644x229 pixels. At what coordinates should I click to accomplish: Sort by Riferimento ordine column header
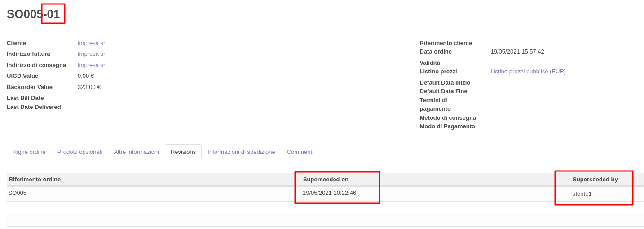[x=35, y=180]
